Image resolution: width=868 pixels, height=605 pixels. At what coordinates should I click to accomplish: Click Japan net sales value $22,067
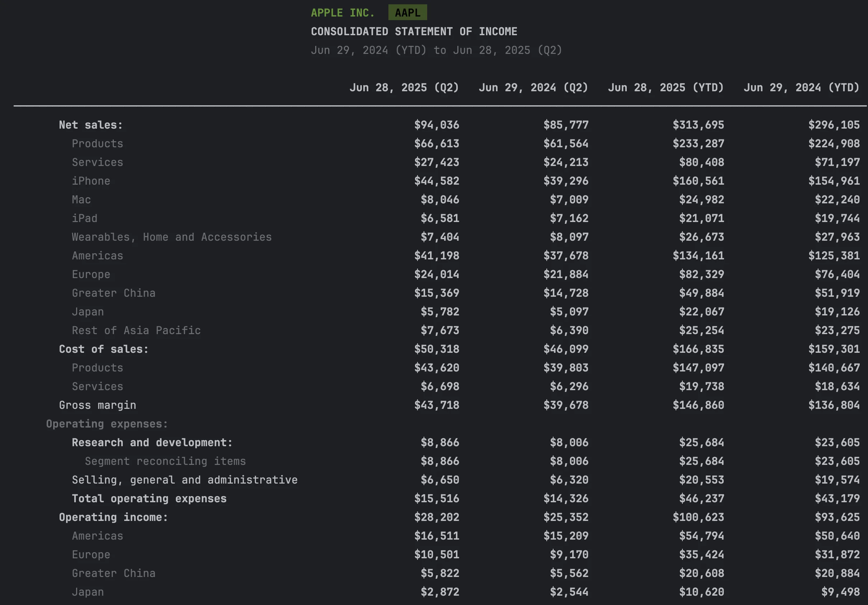coord(702,312)
